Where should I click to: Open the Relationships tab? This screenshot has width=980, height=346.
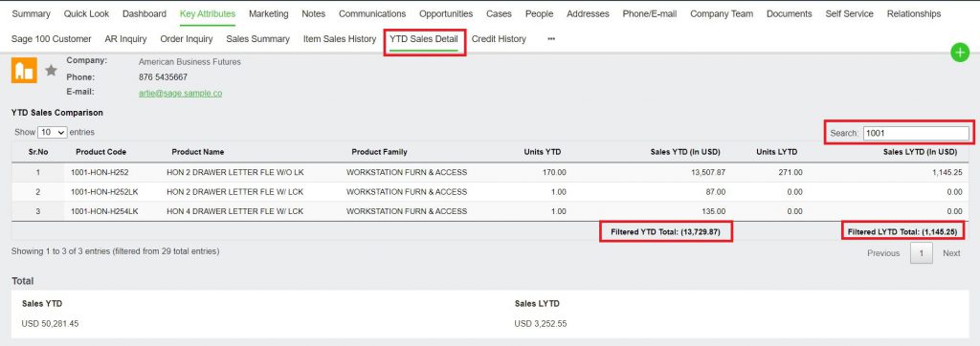coord(914,13)
